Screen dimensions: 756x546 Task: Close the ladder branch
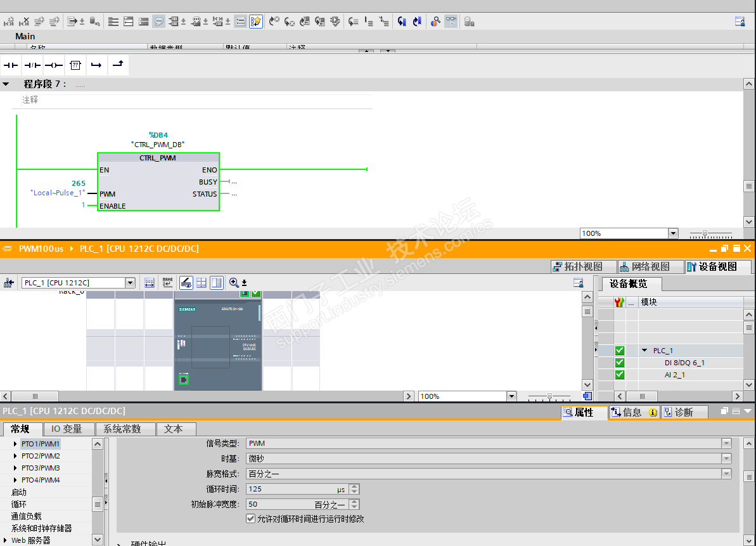coord(118,65)
